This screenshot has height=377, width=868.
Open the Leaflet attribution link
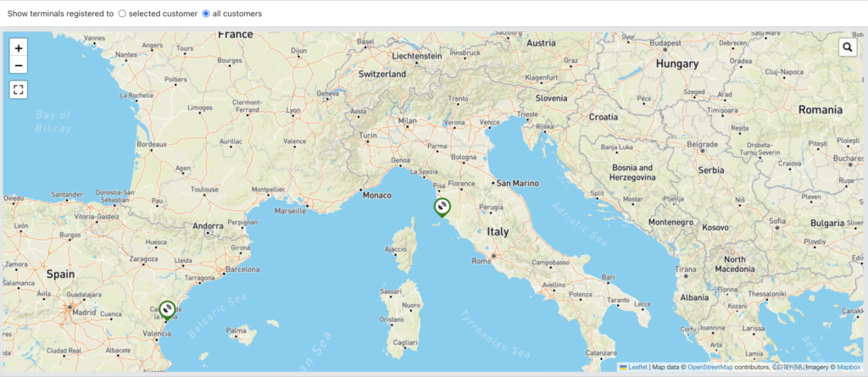[x=637, y=368]
